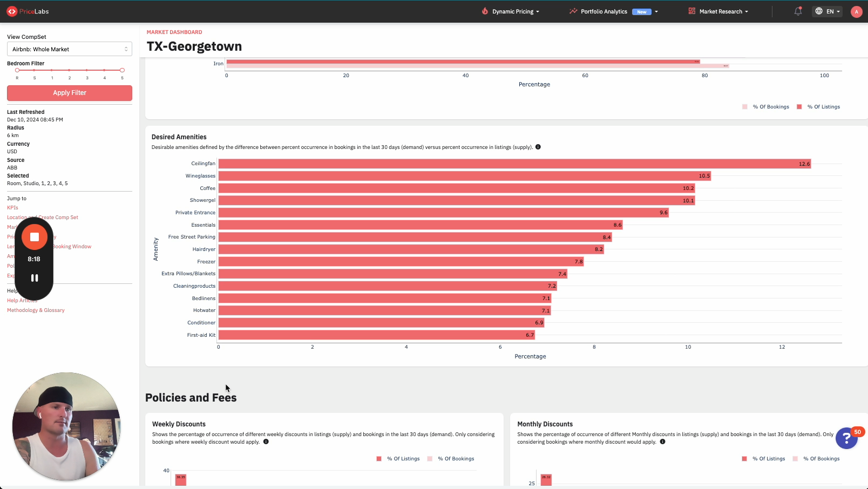Click the globe language icon
868x489 pixels.
(819, 11)
